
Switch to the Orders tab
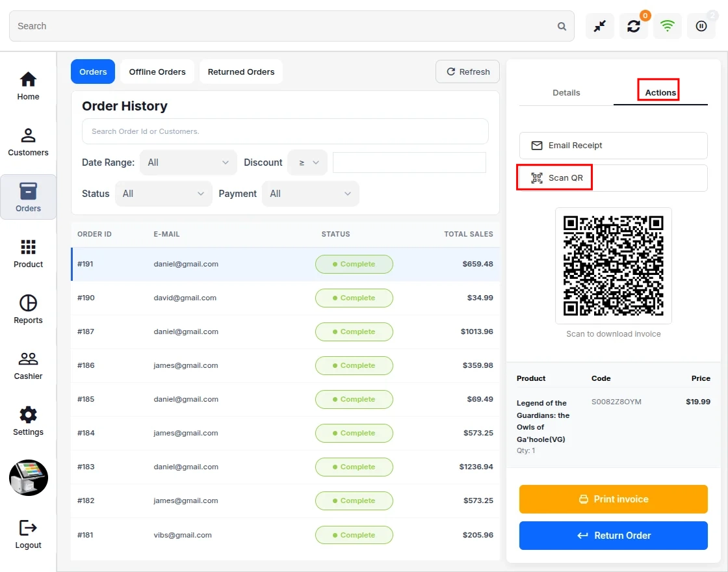coord(93,71)
